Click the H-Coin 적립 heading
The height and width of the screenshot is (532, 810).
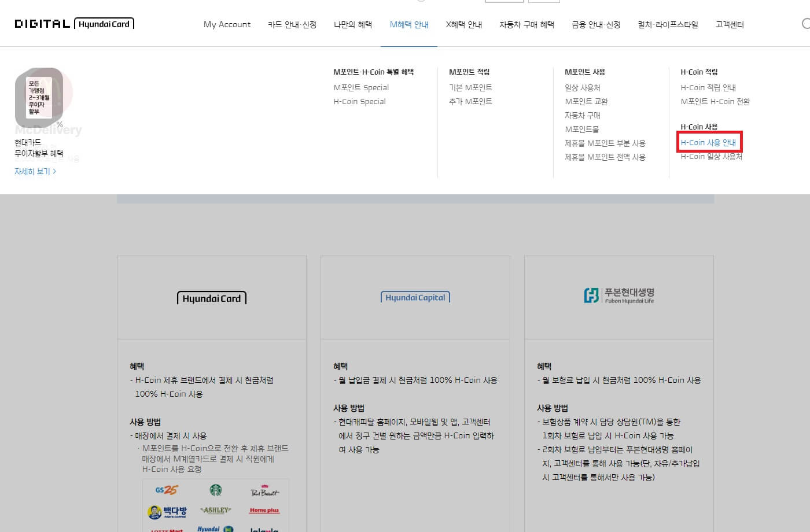pos(699,72)
